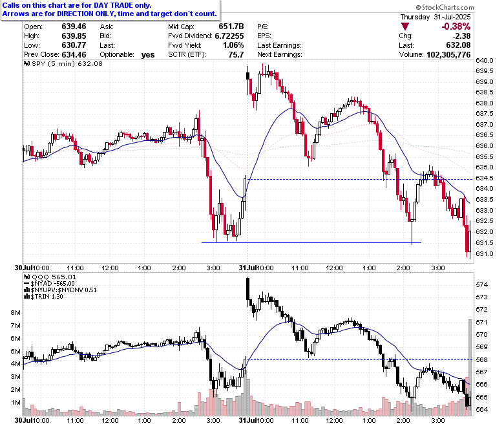
Task: Click the 'Last Earnings:' label
Action: point(279,45)
